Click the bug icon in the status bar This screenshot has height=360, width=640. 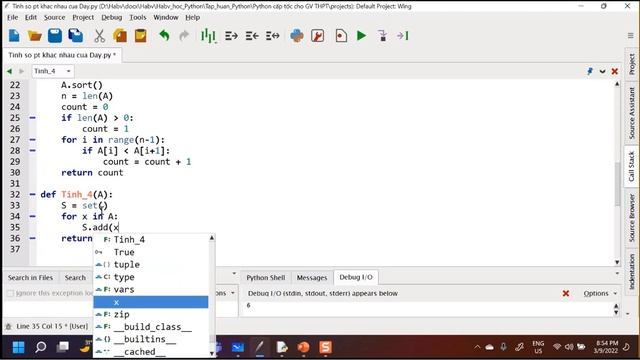pos(8,327)
